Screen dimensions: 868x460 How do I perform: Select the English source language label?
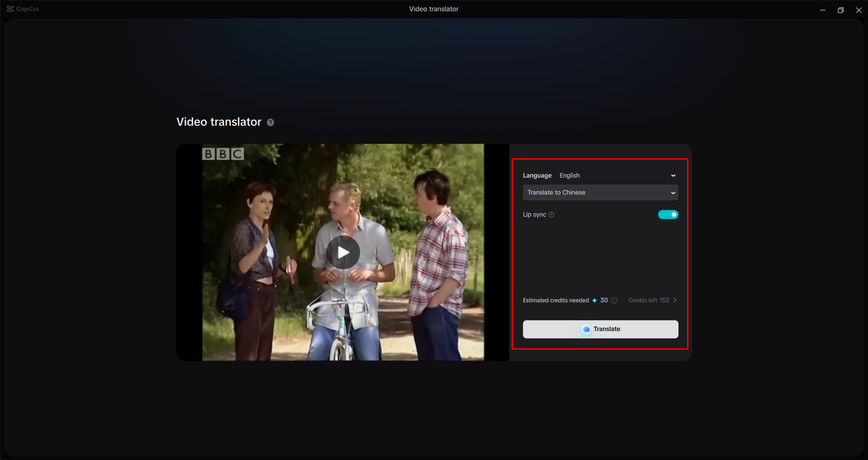pos(569,175)
